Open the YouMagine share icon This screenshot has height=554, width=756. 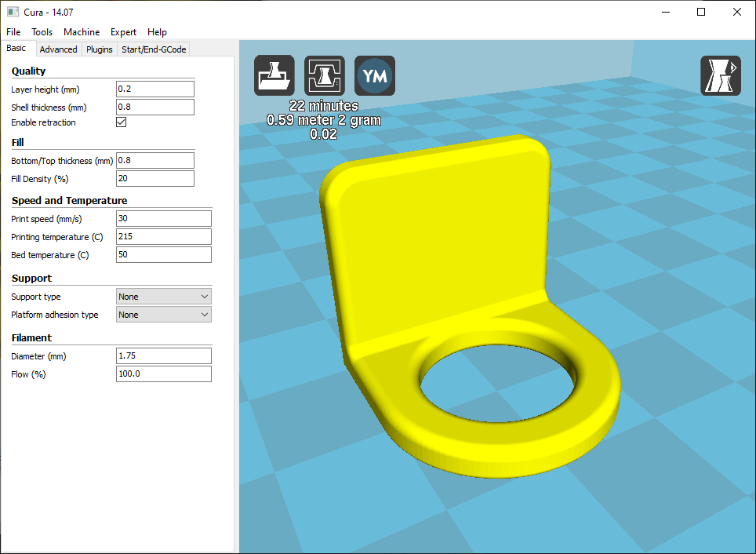pos(375,75)
